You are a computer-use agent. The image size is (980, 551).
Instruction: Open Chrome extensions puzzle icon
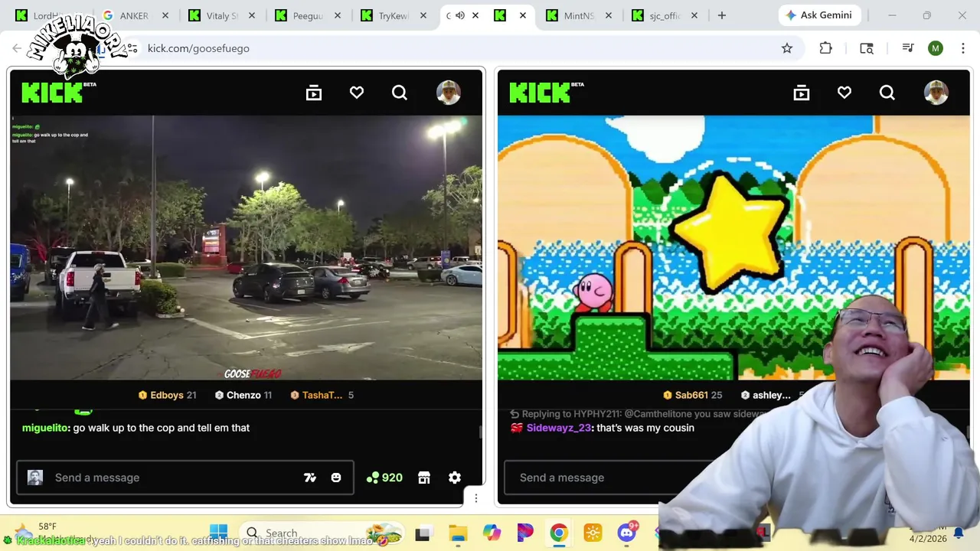(x=825, y=48)
